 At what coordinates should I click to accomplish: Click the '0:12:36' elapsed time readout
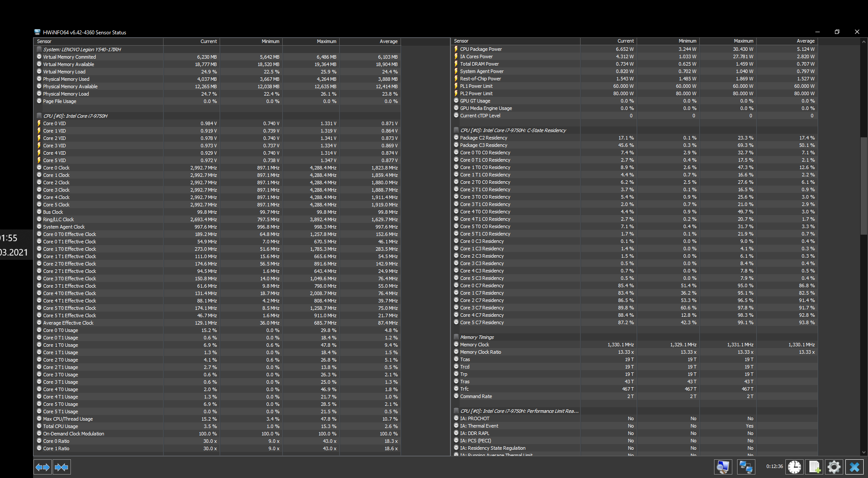tap(775, 466)
